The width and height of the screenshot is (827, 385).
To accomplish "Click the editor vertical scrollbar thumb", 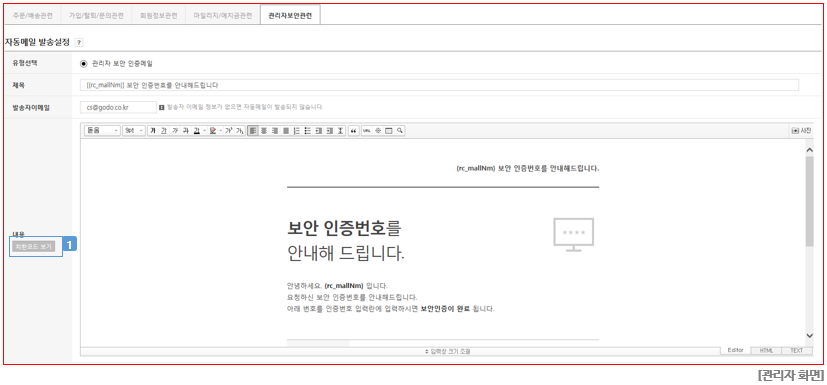I will pos(810,201).
